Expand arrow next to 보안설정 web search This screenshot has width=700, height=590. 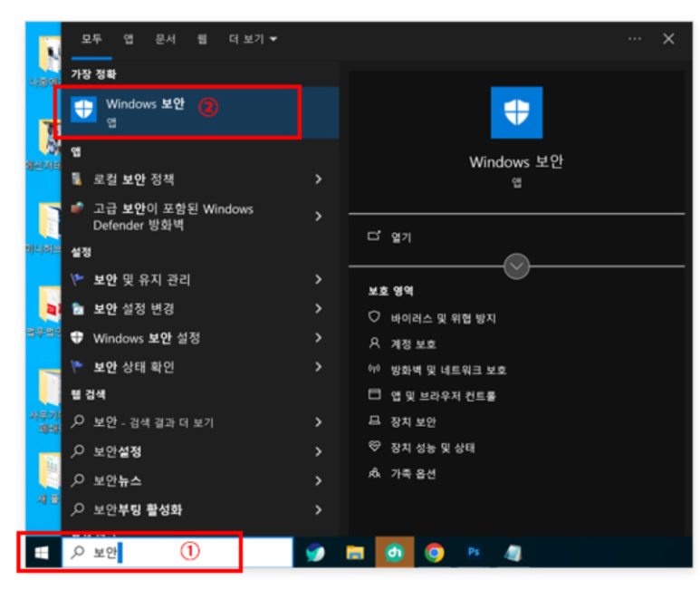pos(318,451)
